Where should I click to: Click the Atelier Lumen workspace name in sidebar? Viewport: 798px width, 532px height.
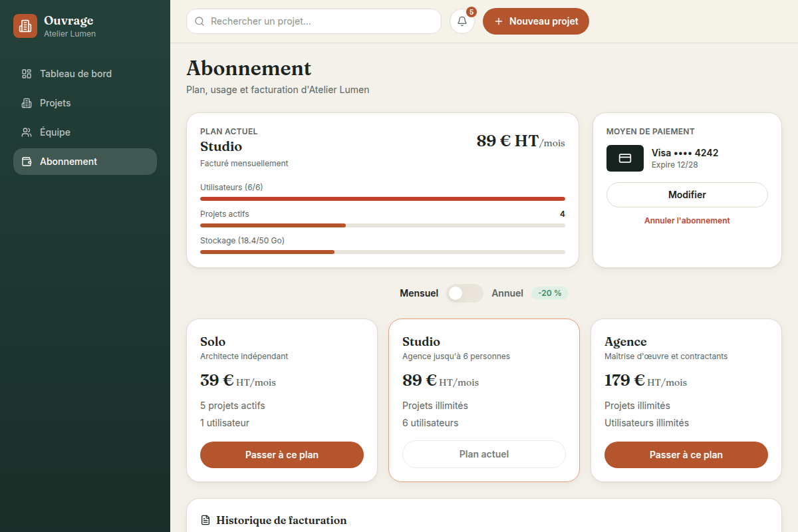coord(70,34)
